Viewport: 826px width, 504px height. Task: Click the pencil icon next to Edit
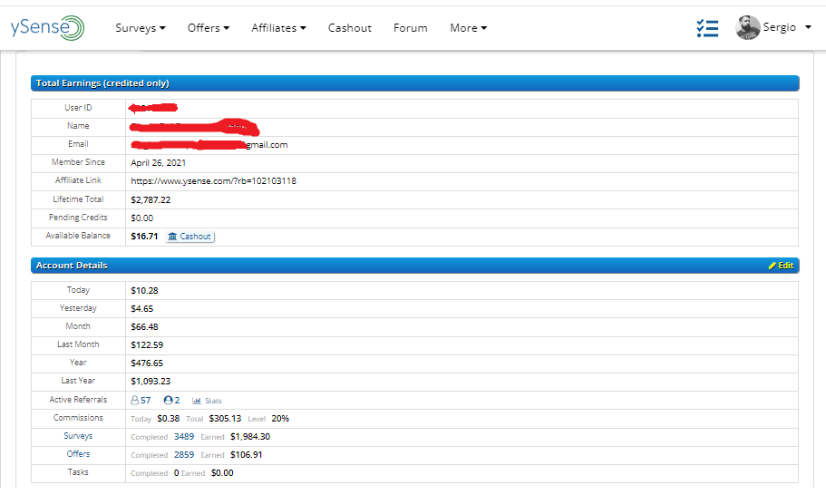[772, 266]
